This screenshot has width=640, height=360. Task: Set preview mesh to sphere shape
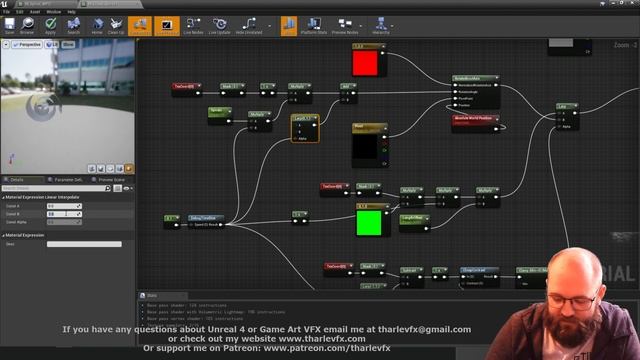click(101, 169)
